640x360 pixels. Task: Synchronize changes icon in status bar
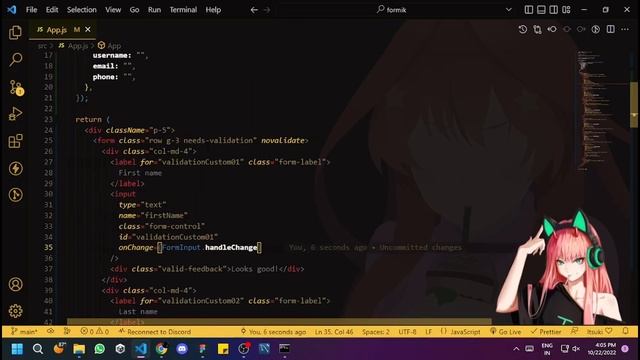(x=50, y=331)
